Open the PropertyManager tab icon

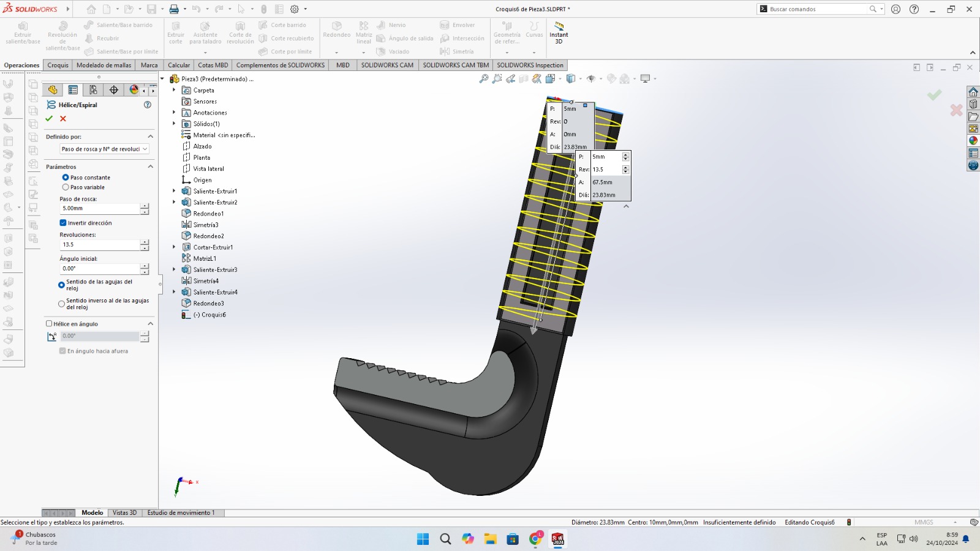pos(73,90)
